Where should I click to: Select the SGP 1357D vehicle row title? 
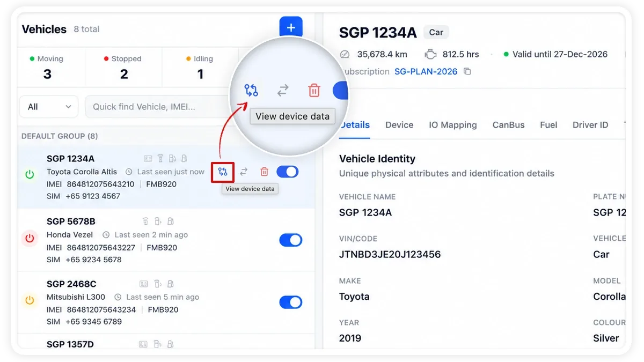[70, 344]
